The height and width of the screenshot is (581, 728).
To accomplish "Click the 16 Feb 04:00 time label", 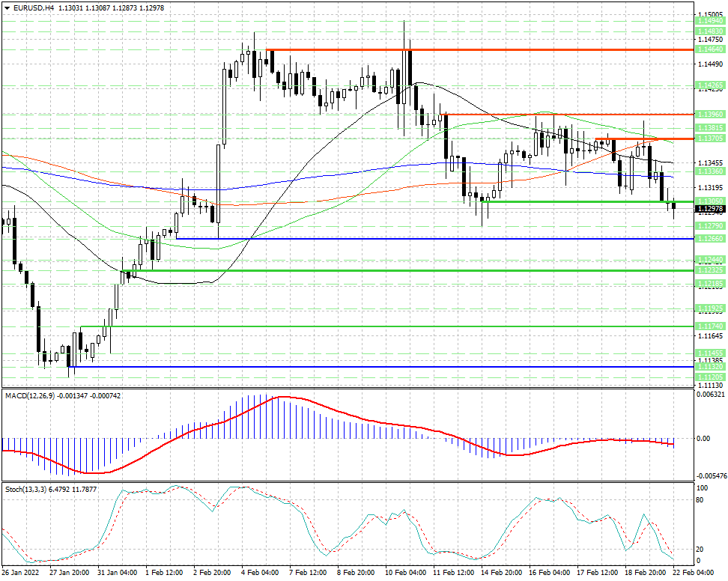I will (x=549, y=573).
